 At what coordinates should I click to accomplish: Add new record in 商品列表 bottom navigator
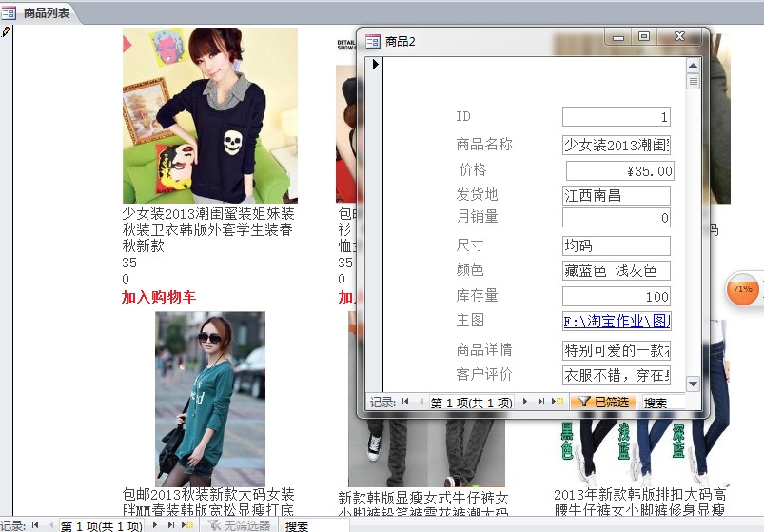coord(187,525)
